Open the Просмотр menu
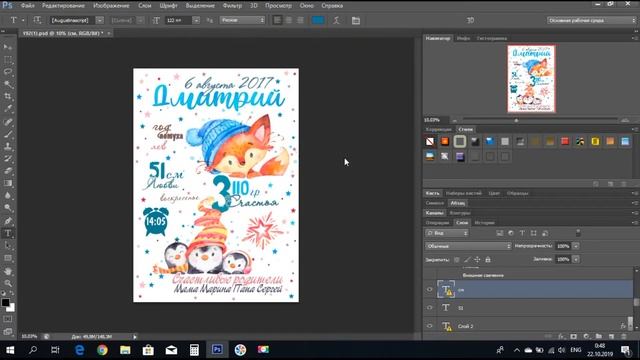640x360 pixels. [278, 6]
